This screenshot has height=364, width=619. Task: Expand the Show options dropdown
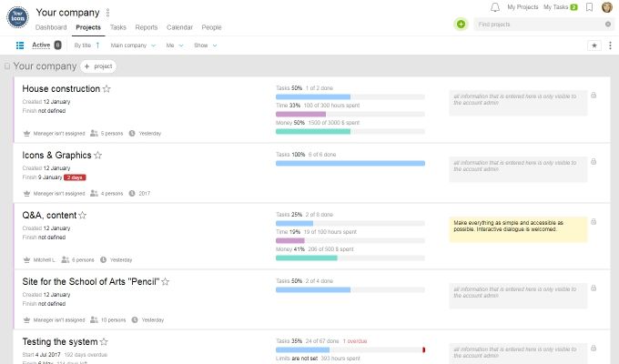click(x=206, y=45)
